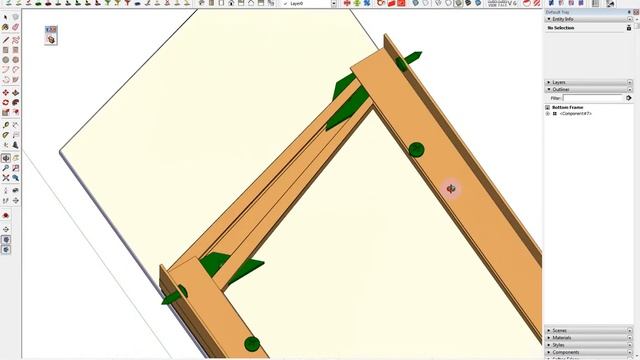
Task: Open the Outliner details arrow menu
Action: [x=629, y=98]
